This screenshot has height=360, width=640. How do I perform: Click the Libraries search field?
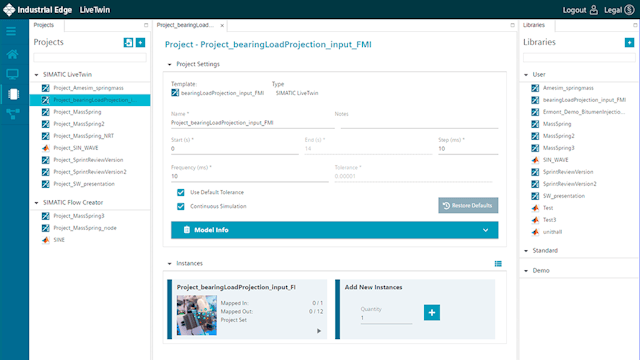click(x=579, y=58)
